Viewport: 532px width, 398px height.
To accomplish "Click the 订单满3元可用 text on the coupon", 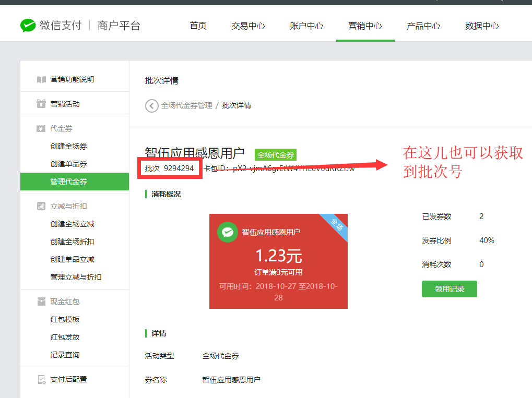I will pyautogui.click(x=278, y=273).
